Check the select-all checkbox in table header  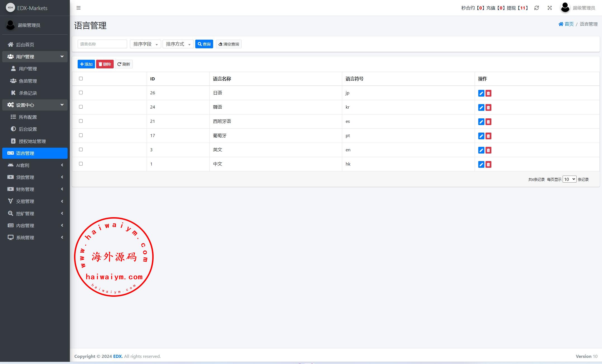pos(81,78)
